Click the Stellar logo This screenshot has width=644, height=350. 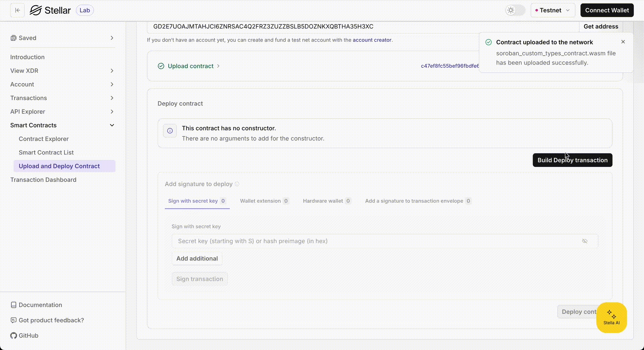(x=50, y=10)
